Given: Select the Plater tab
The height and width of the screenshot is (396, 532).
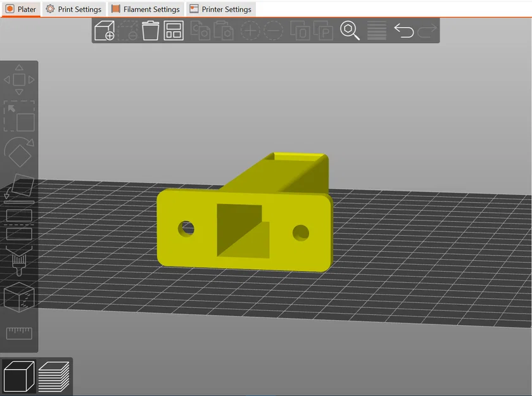Looking at the screenshot, I should [21, 9].
